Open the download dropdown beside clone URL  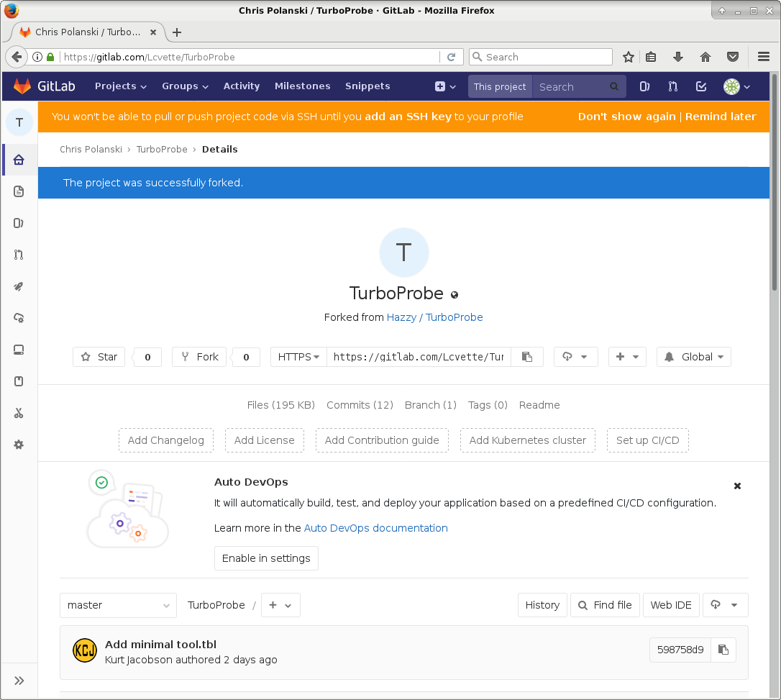click(x=575, y=357)
